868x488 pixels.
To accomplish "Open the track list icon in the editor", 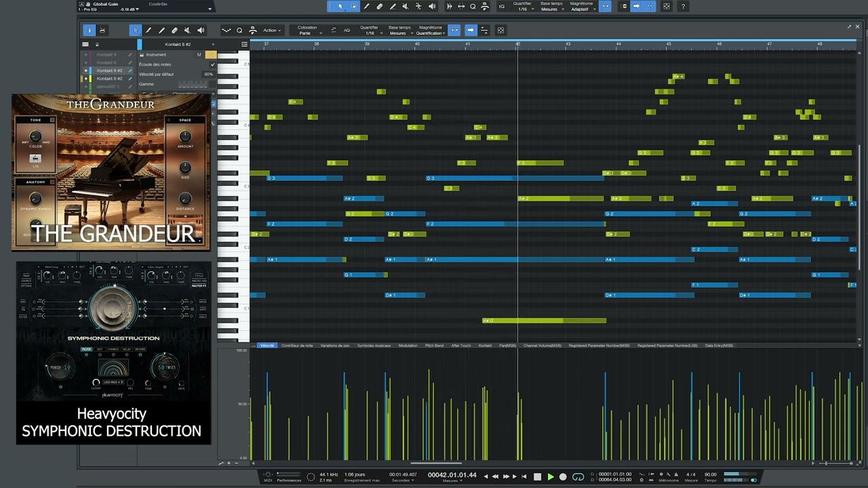I will [x=85, y=44].
